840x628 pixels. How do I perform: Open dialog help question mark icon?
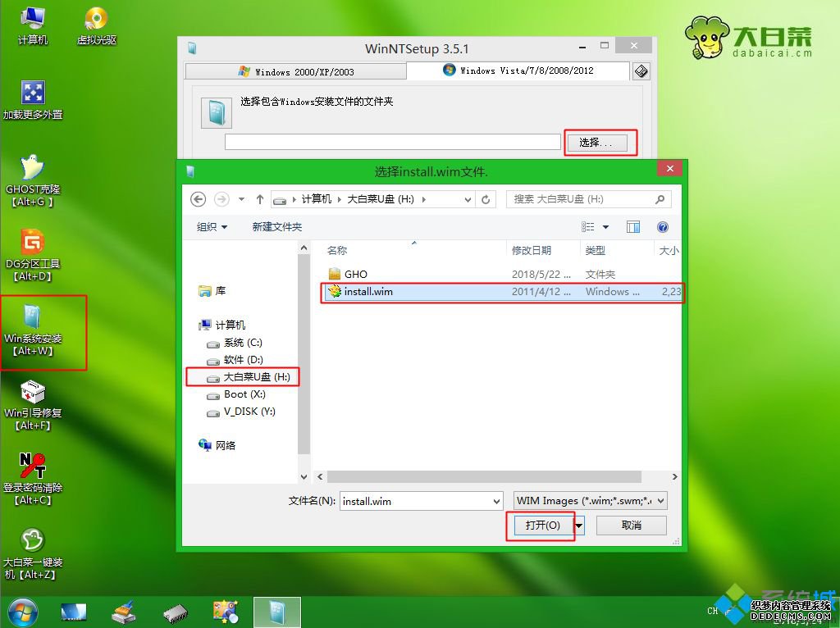pos(663,227)
